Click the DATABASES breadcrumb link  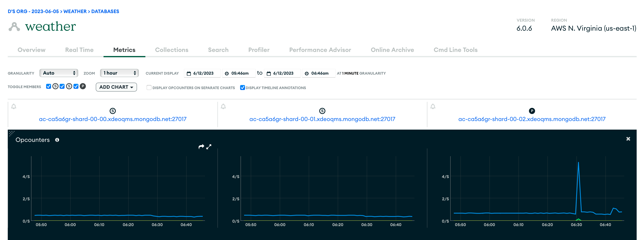coord(105,11)
